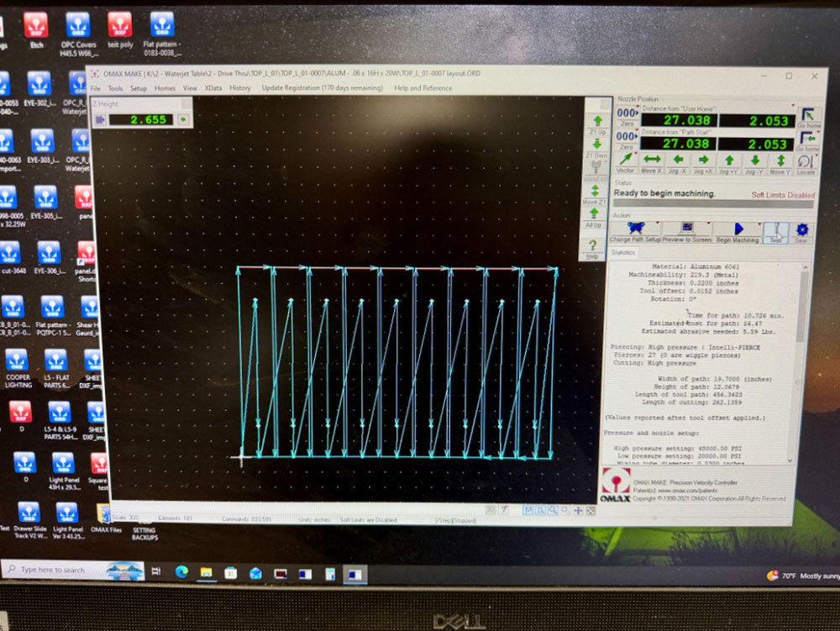Screen dimensions: 840x631
Task: Click Statistics panel scrollbar down arrow
Action: pyautogui.click(x=790, y=460)
